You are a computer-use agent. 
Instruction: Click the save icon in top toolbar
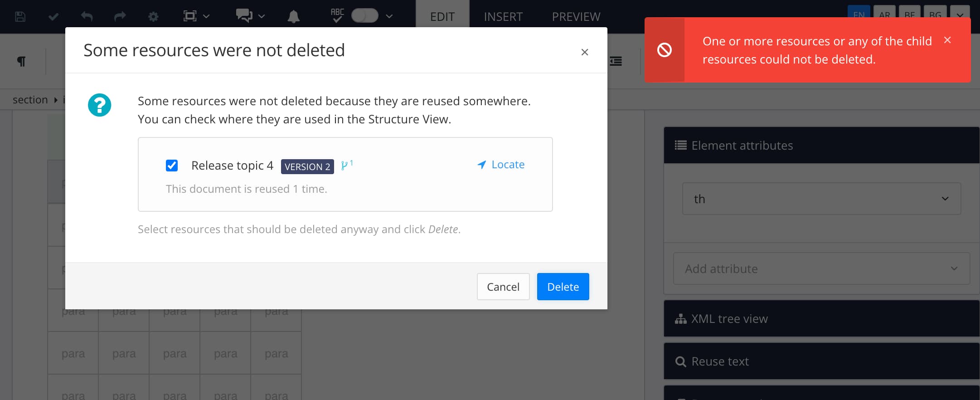(x=20, y=17)
